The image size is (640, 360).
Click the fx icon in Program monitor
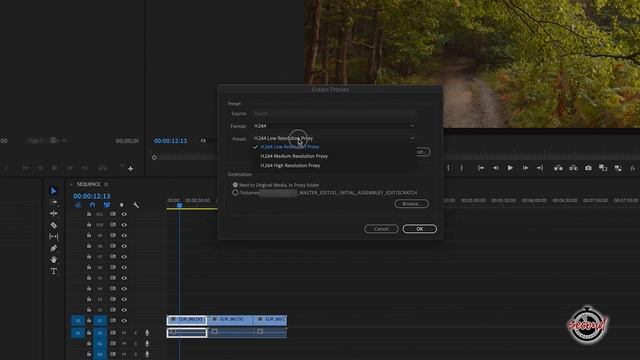[x=632, y=168]
